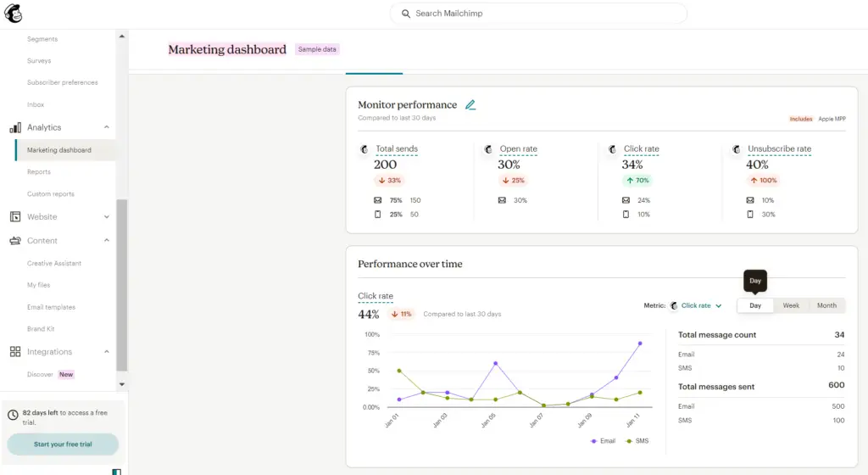Click the Total messages sent value 600
868x475 pixels.
point(837,385)
